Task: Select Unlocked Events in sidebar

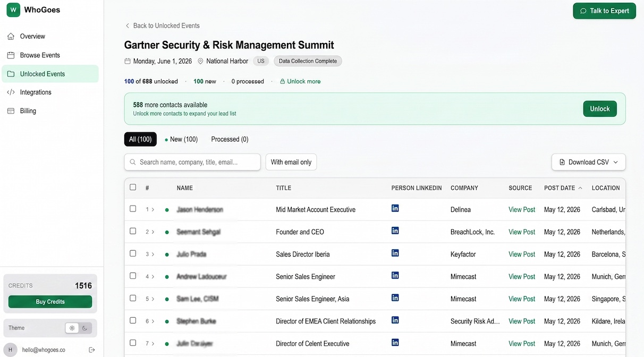Action: click(x=50, y=74)
